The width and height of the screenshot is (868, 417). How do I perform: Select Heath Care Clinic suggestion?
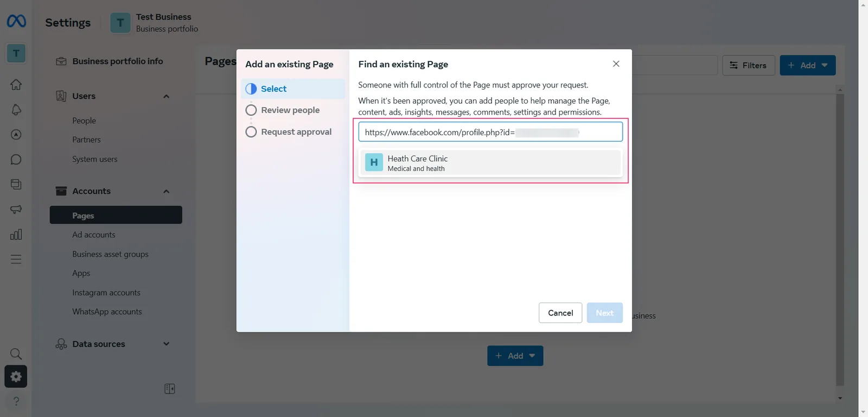[490, 163]
